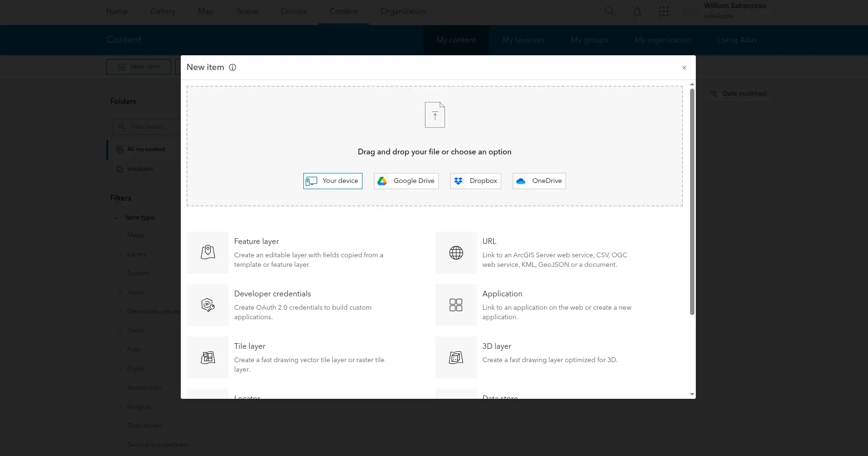The height and width of the screenshot is (456, 868).
Task: Click the Your device upload button
Action: (x=332, y=181)
